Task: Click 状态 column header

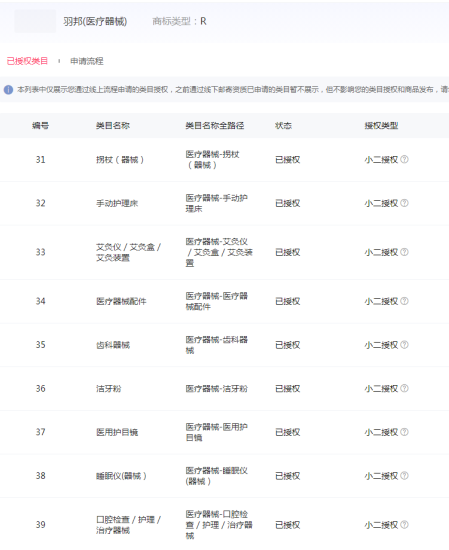Action: (x=283, y=126)
